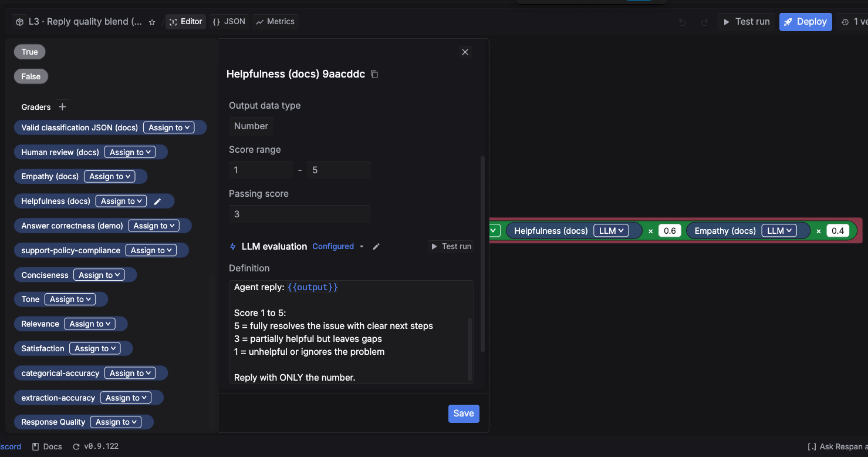Edit the 0.6 weight for Helpfulness
Viewport: 868px width, 457px height.
tap(670, 231)
